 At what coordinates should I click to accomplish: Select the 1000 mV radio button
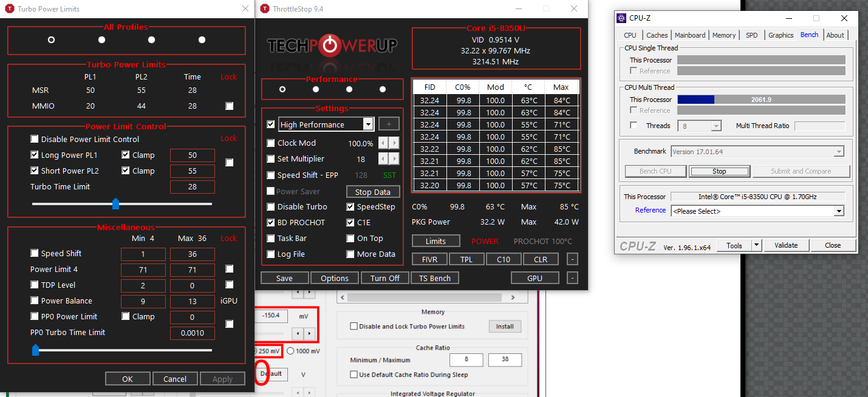click(x=290, y=351)
